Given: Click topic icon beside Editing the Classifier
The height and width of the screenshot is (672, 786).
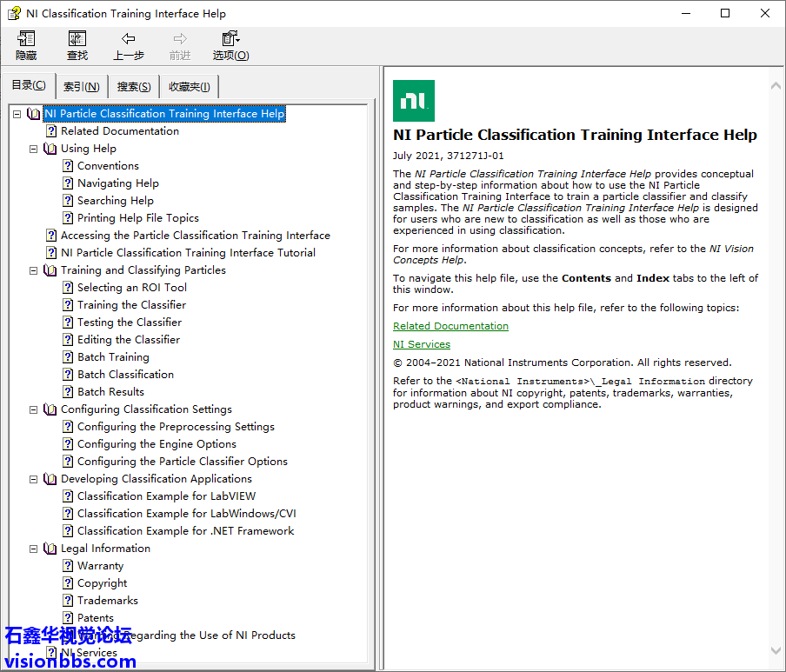Looking at the screenshot, I should point(68,340).
